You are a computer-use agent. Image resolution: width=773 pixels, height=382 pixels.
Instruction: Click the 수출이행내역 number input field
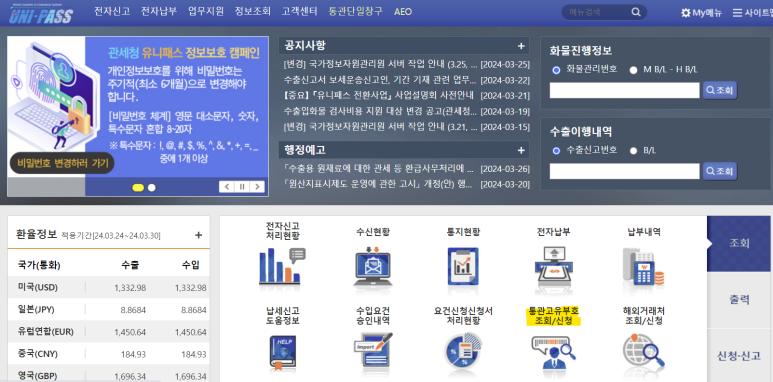[625, 171]
